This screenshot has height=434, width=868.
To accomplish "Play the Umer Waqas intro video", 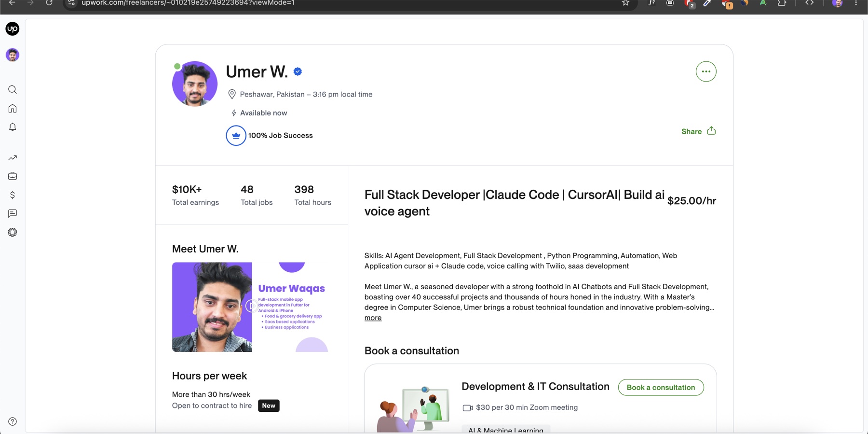I will 251,306.
